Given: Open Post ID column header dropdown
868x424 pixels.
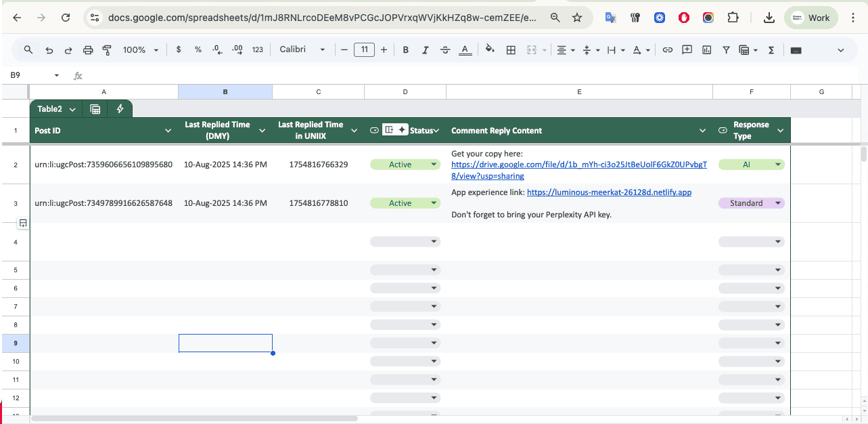Looking at the screenshot, I should tap(168, 131).
